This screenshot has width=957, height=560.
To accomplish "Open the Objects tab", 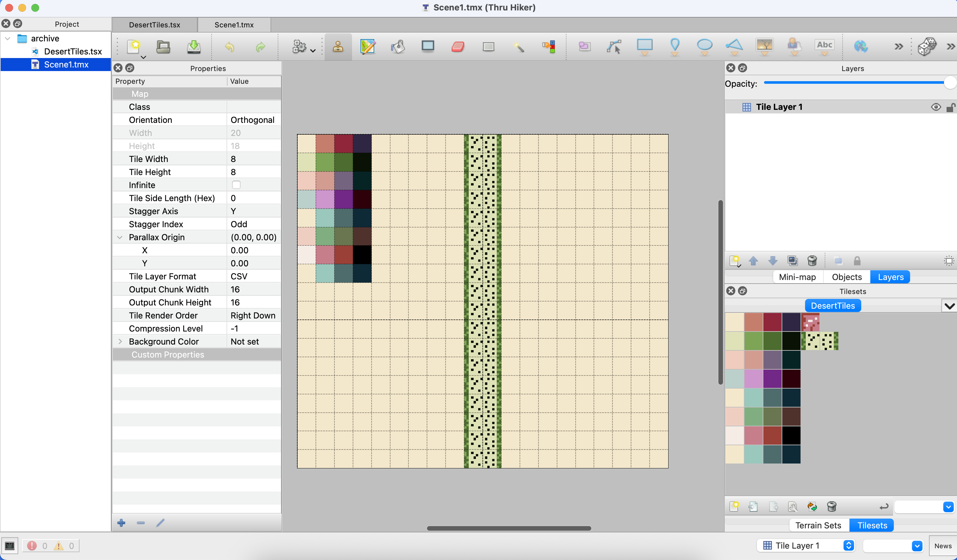I will [847, 277].
